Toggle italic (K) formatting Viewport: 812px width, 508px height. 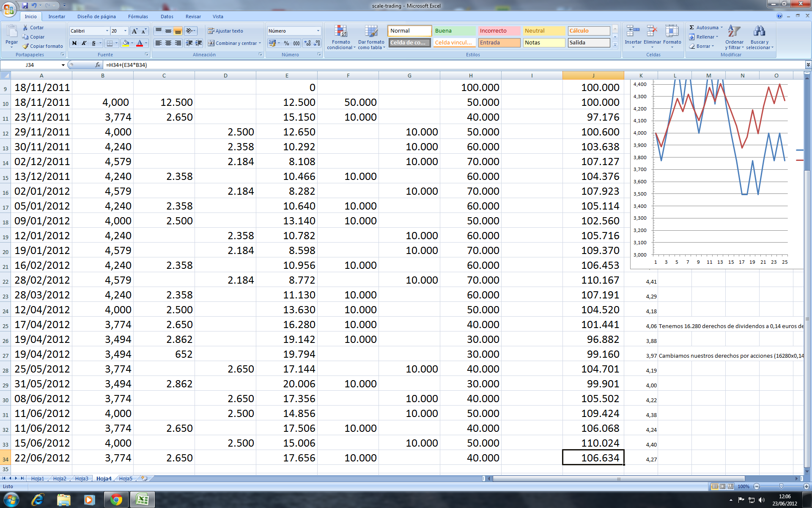tap(84, 43)
